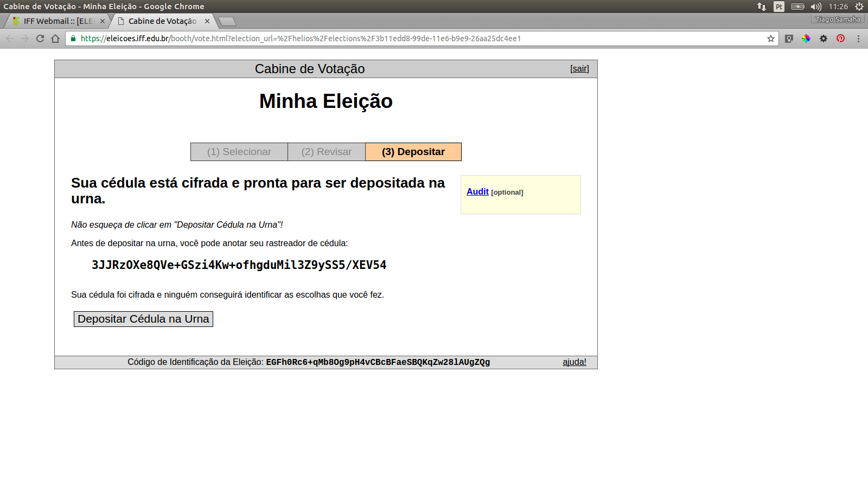Click the address bar URL

click(x=301, y=38)
